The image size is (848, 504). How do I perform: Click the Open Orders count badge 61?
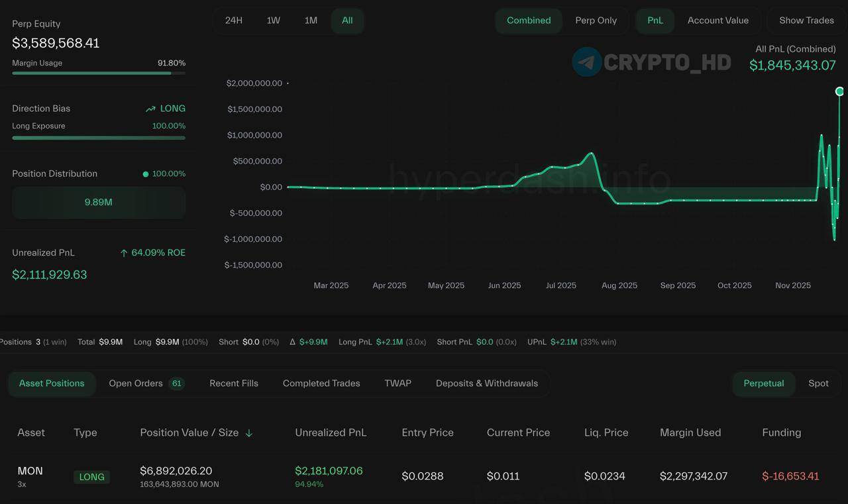pyautogui.click(x=176, y=383)
